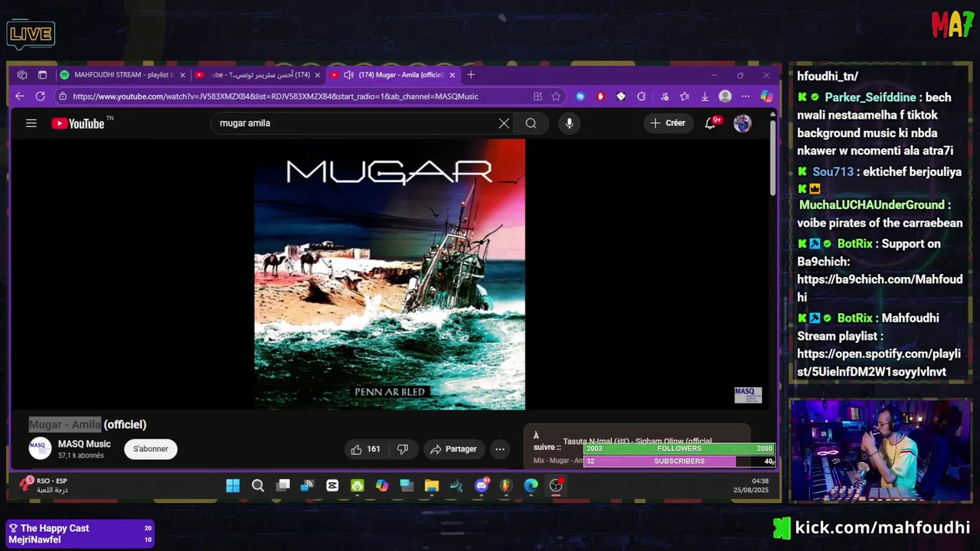Start voice search with microphone
Viewport: 980px width, 551px height.
(569, 123)
